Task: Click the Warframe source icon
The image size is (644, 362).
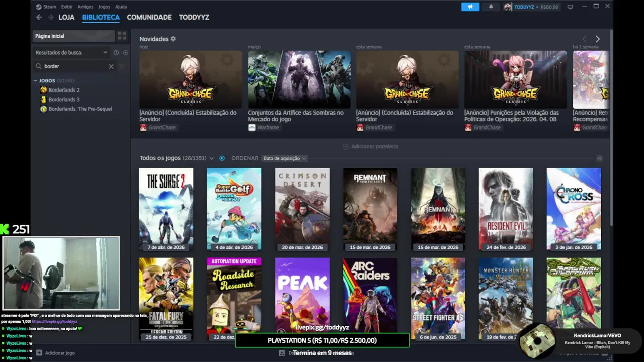Action: coord(252,128)
